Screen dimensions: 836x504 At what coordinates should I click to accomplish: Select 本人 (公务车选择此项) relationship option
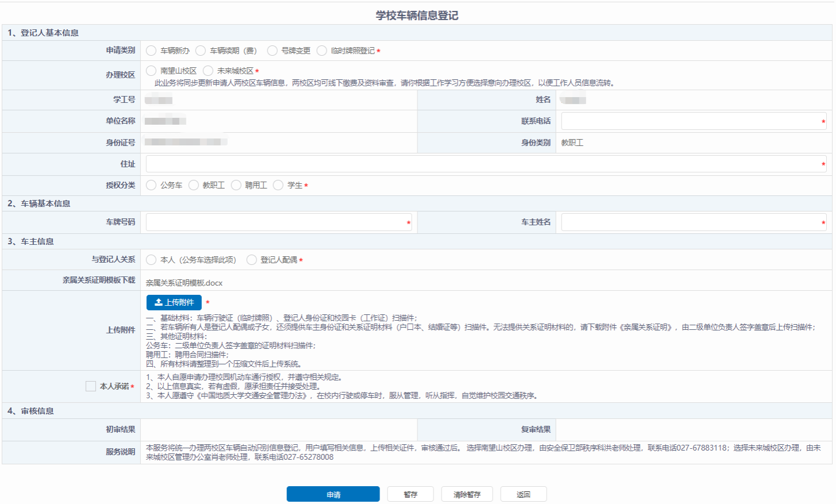(x=151, y=260)
